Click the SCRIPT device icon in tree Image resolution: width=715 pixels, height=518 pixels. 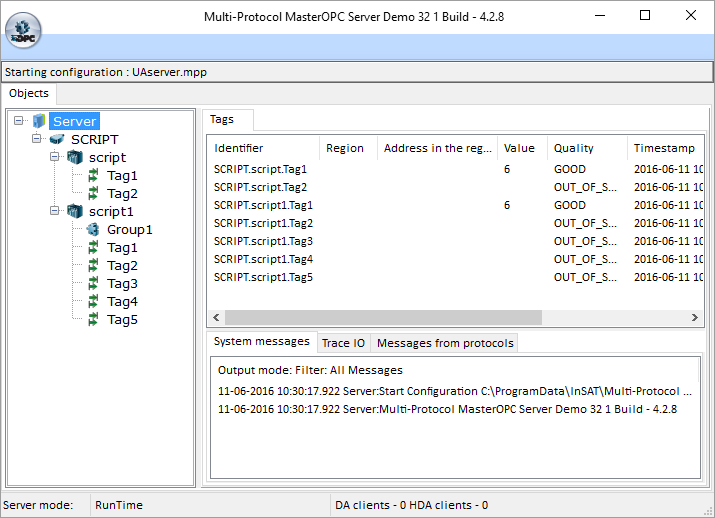[57, 139]
